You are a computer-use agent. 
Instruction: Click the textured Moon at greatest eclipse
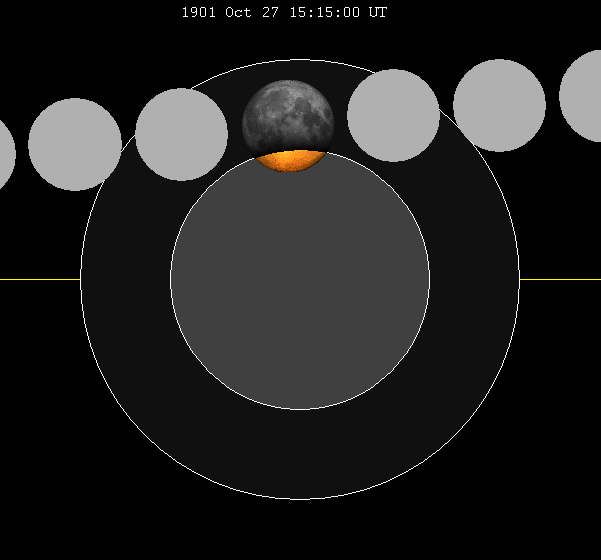coord(288,115)
